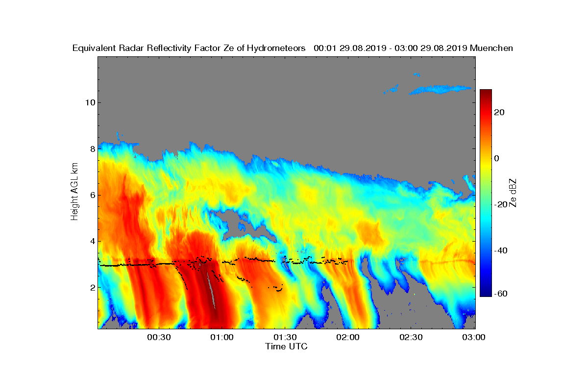The image size is (588, 392).
Task: Click the '0' colorbar tick label
Action: [497, 158]
